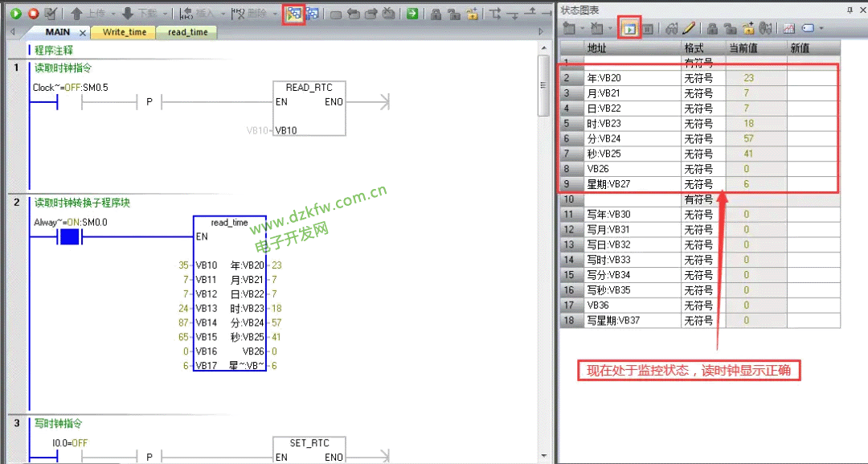Click the pause chart monitoring icon

pyautogui.click(x=648, y=29)
